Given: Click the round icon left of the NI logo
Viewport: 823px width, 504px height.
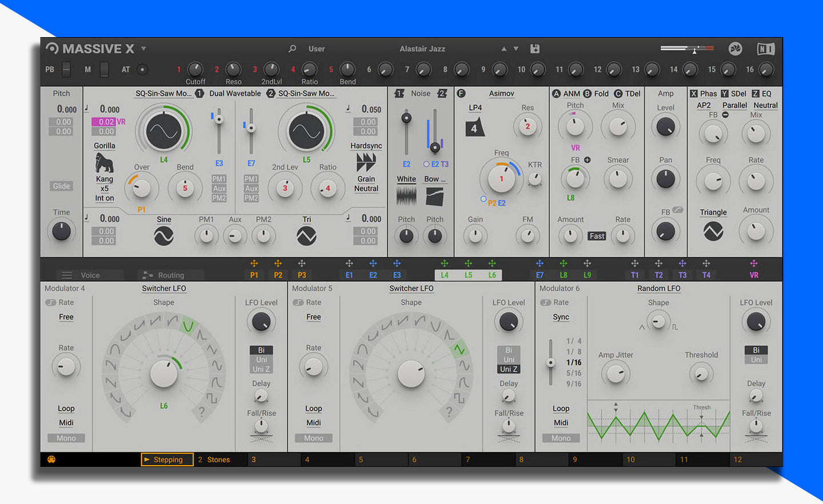Looking at the screenshot, I should 736,49.
